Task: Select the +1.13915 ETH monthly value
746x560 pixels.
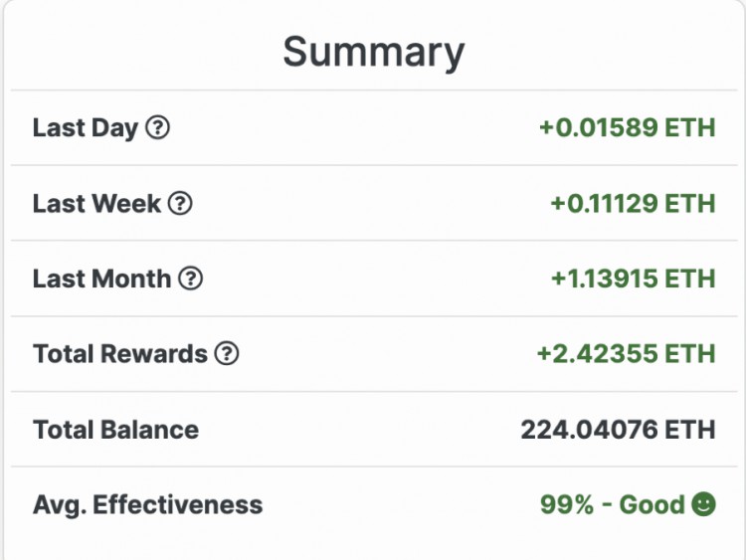Action: point(634,279)
